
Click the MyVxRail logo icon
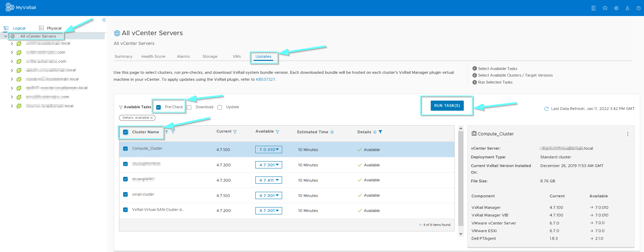pyautogui.click(x=10, y=7)
